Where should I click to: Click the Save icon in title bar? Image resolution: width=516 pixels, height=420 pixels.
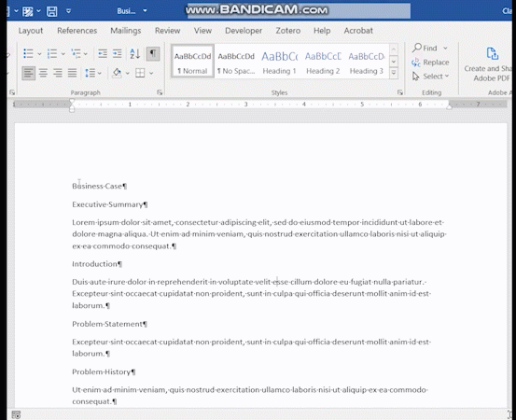[51, 11]
